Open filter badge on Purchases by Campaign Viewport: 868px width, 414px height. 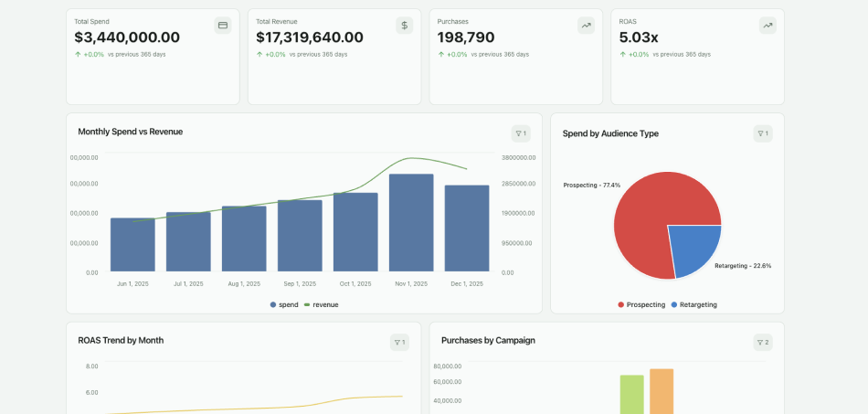point(763,343)
